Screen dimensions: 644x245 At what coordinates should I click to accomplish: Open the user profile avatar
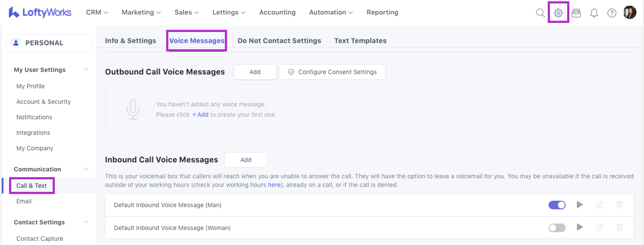(x=629, y=13)
